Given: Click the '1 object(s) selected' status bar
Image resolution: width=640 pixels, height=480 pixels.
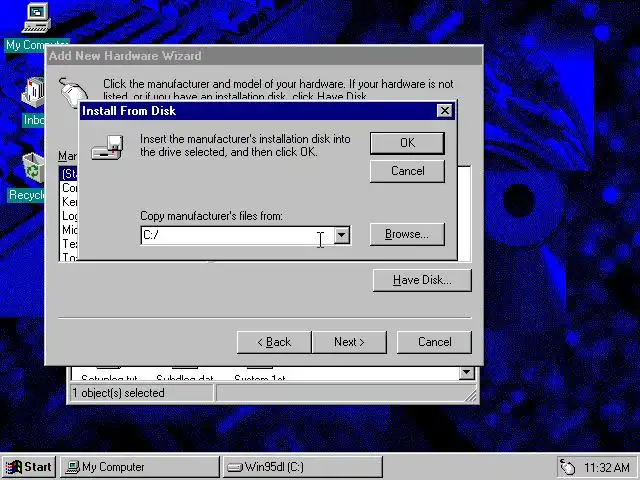Looking at the screenshot, I should click(x=142, y=393).
